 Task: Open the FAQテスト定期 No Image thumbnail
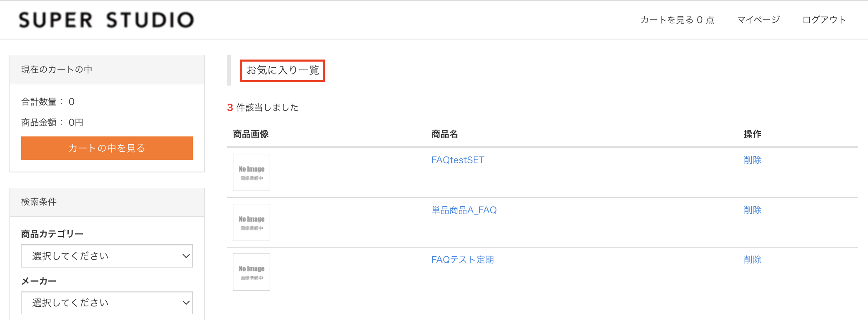(252, 272)
